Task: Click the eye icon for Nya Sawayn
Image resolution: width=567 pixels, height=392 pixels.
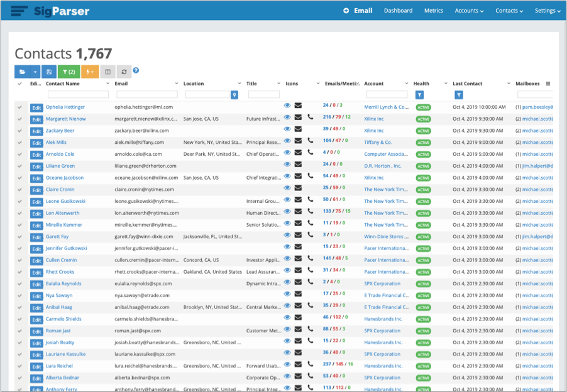Action: pos(287,294)
